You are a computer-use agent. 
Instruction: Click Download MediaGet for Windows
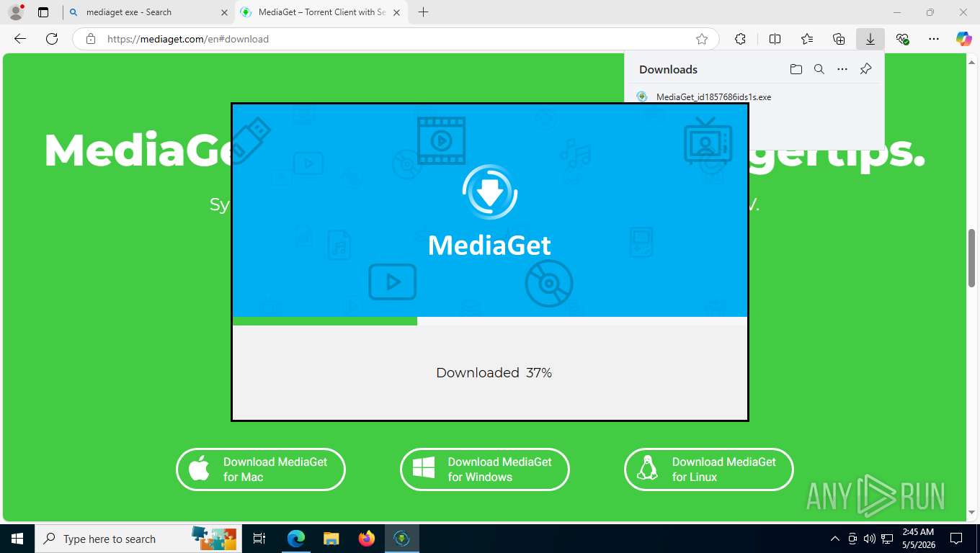click(485, 469)
